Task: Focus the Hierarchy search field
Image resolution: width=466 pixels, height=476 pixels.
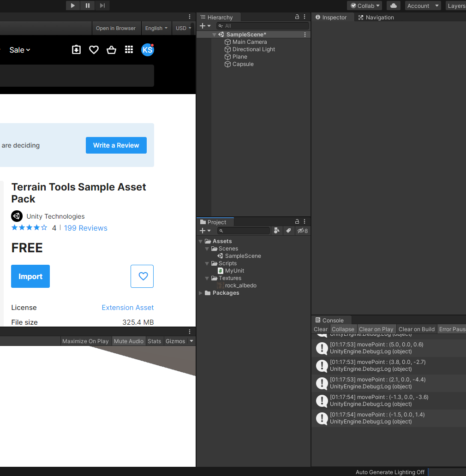Action: (x=263, y=26)
